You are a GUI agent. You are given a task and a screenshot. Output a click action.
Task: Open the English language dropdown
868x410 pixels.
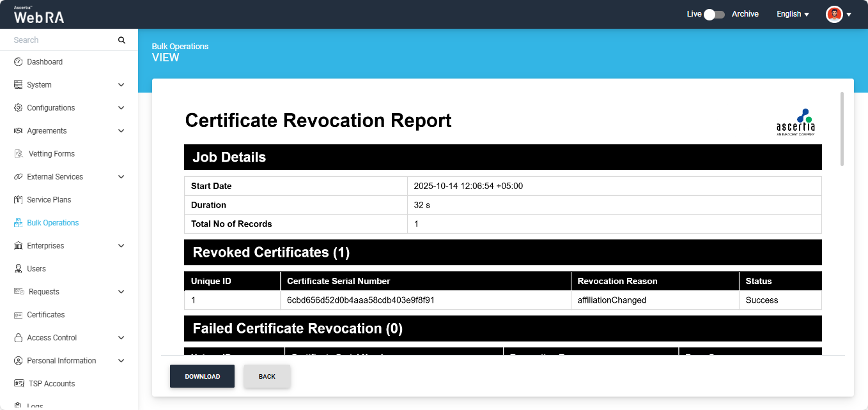[793, 14]
